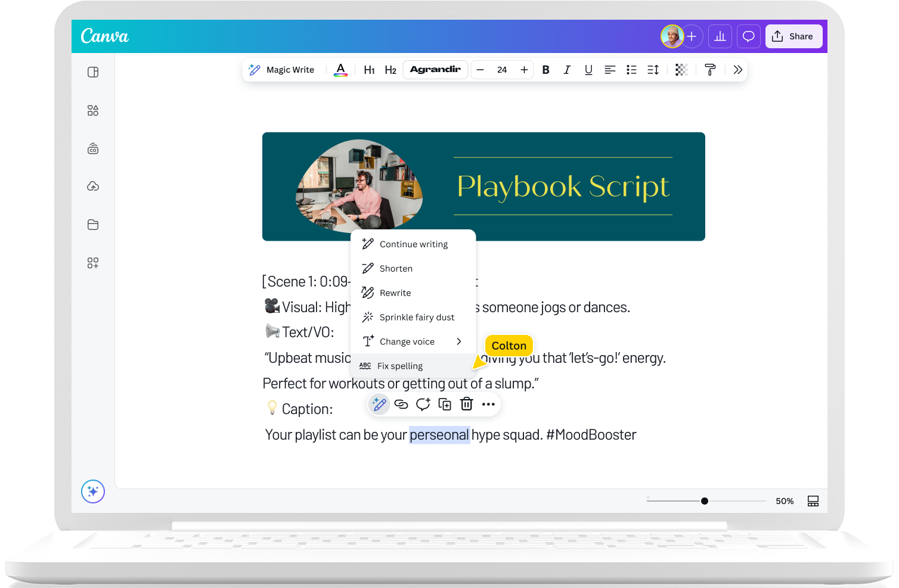Open the Agrandir font dropdown

(435, 70)
